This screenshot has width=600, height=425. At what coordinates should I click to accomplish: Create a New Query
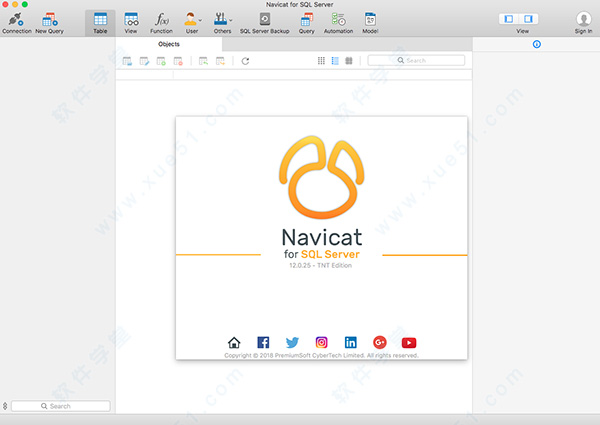(x=49, y=23)
